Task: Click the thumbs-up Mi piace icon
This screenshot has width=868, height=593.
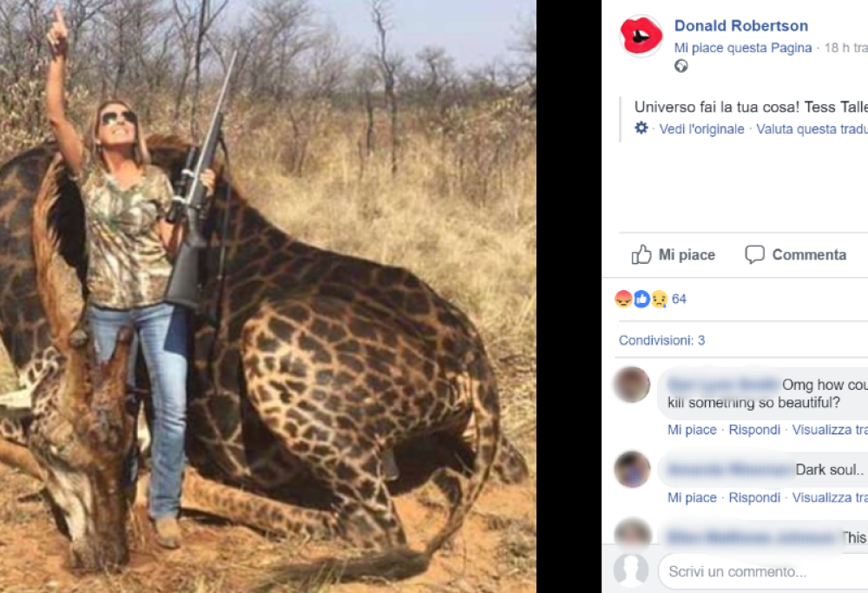Action: (x=641, y=254)
